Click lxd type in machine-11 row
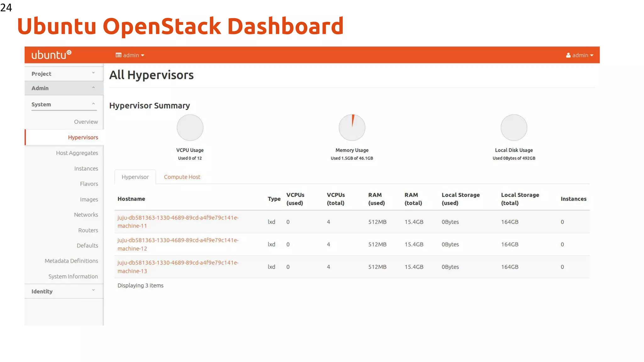Image resolution: width=644 pixels, height=362 pixels. pyautogui.click(x=271, y=222)
